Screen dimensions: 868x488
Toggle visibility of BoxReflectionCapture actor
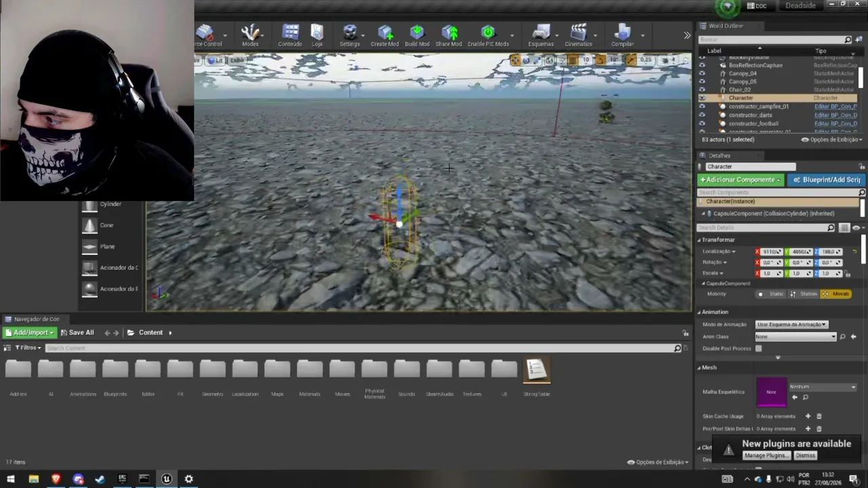pyautogui.click(x=702, y=65)
